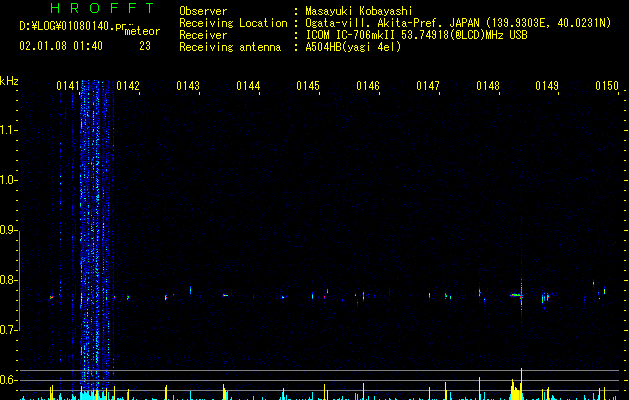629x400 pixels.
Task: Click the 0148 time marker
Action: pos(488,86)
